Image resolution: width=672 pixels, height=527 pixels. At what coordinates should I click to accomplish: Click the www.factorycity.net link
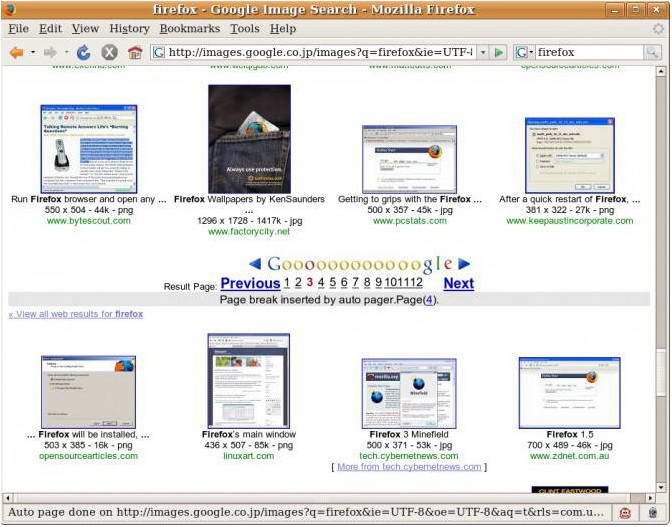click(x=249, y=232)
